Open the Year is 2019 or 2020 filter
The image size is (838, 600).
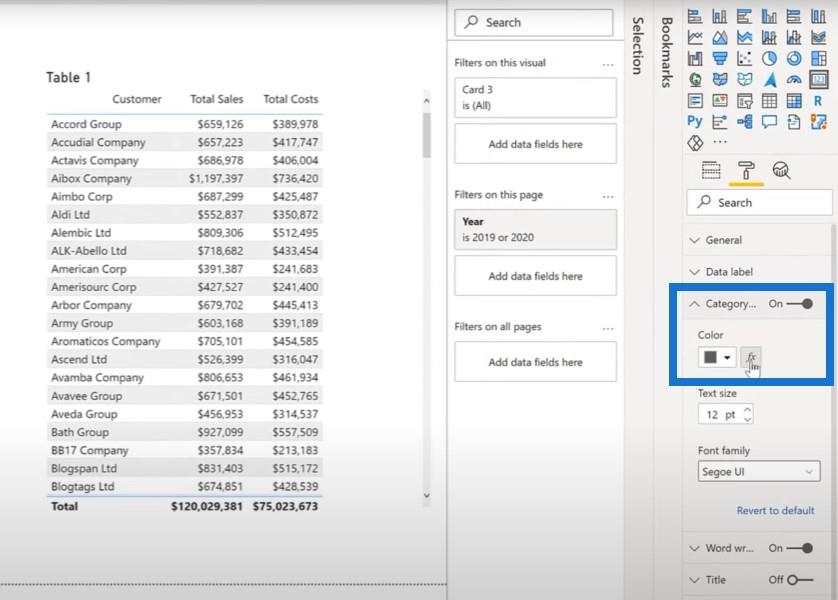[x=536, y=230]
